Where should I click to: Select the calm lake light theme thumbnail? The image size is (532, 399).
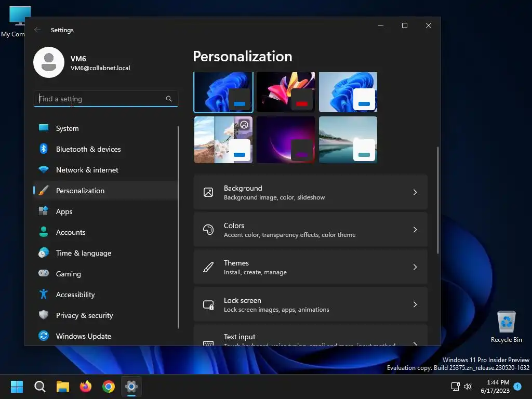pyautogui.click(x=348, y=140)
